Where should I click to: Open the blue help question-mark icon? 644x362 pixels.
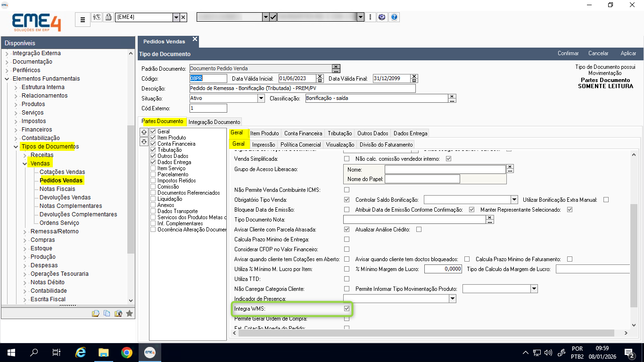(395, 17)
